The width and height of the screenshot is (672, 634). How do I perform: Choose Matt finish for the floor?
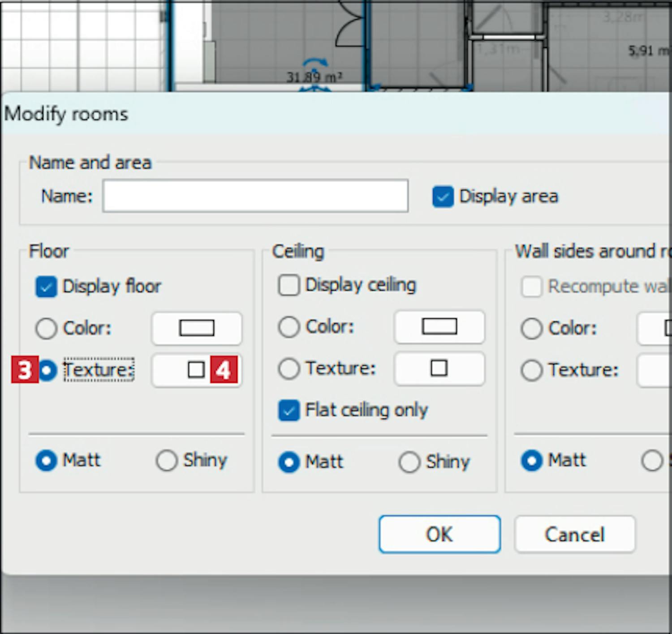[x=46, y=461]
